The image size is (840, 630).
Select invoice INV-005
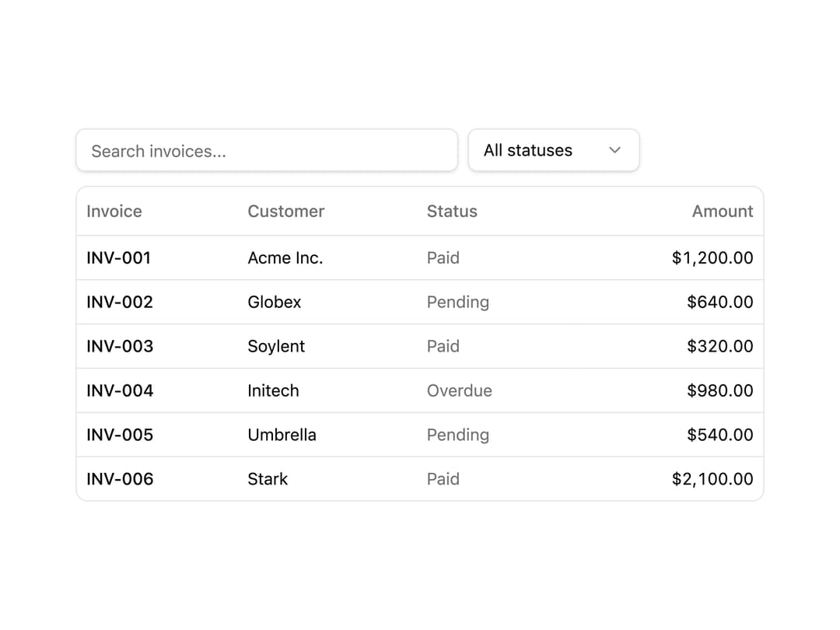[120, 435]
